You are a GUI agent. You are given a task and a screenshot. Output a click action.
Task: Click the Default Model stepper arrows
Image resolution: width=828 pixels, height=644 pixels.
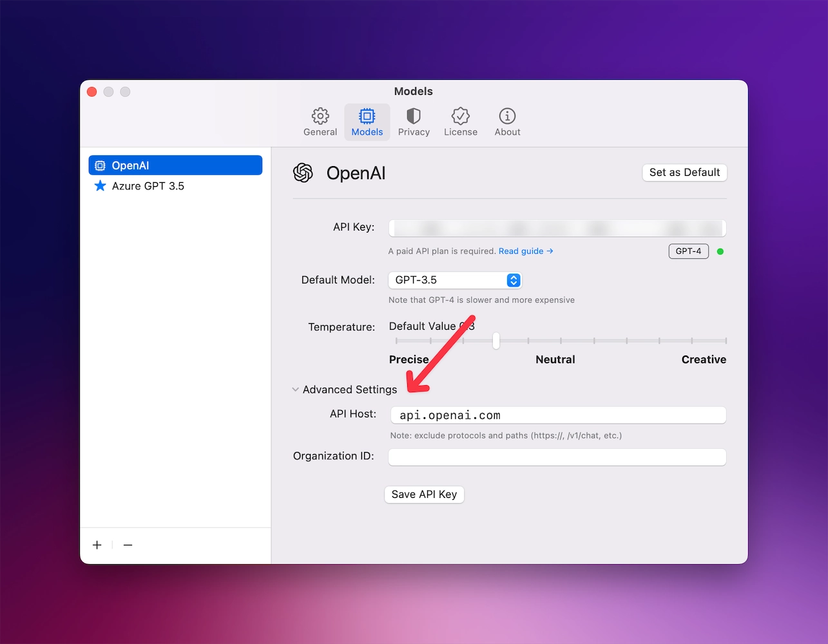(513, 280)
